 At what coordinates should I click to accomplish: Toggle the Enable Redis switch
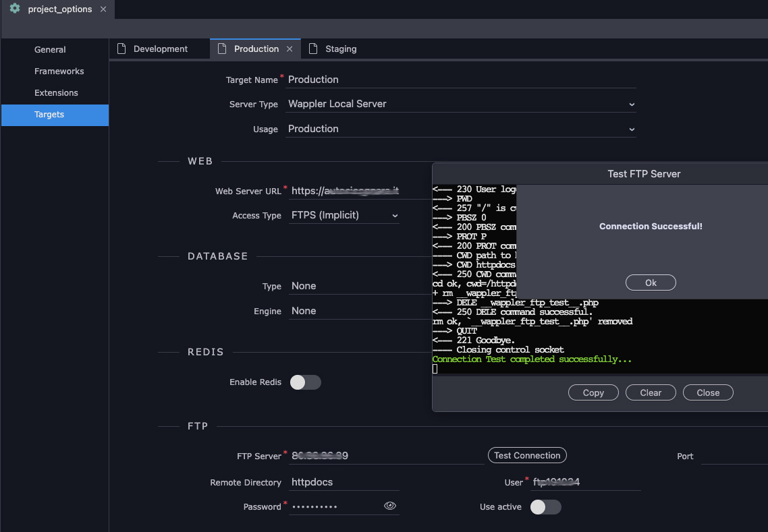tap(305, 382)
